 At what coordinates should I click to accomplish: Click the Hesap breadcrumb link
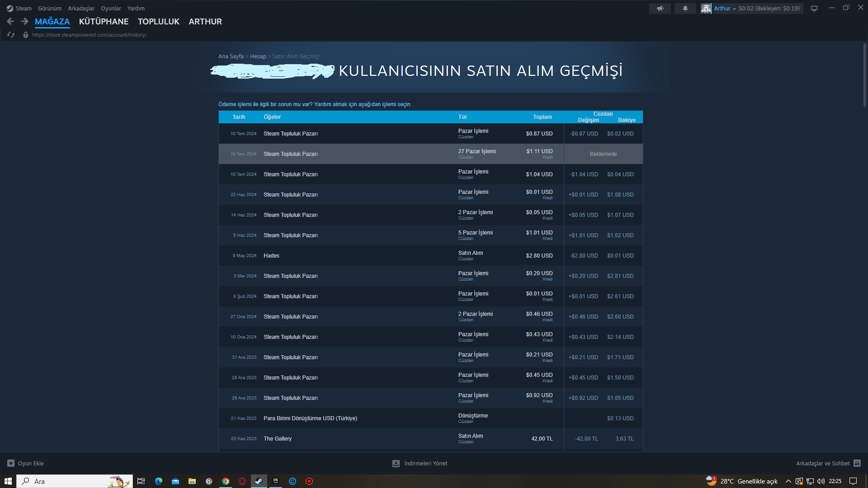(258, 56)
